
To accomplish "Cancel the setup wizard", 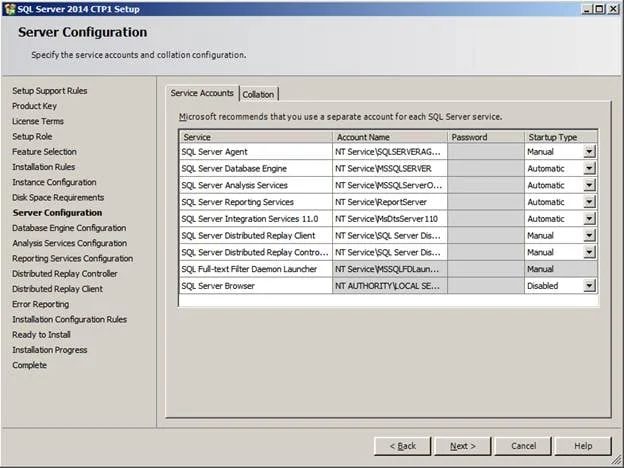I will click(x=523, y=446).
